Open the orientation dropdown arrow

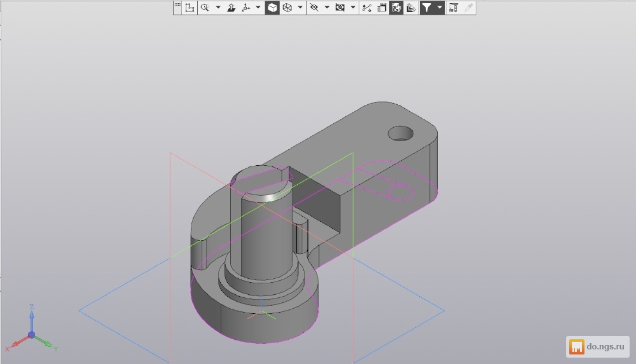[x=258, y=8]
